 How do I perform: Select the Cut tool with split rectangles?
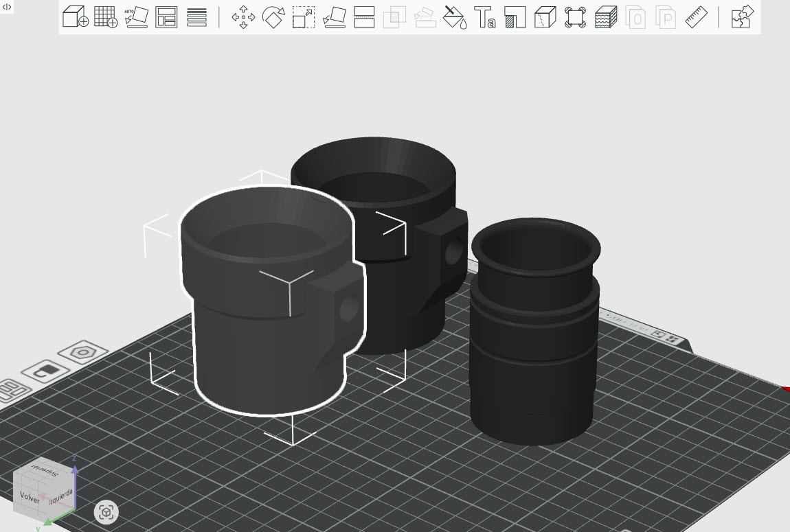click(364, 17)
